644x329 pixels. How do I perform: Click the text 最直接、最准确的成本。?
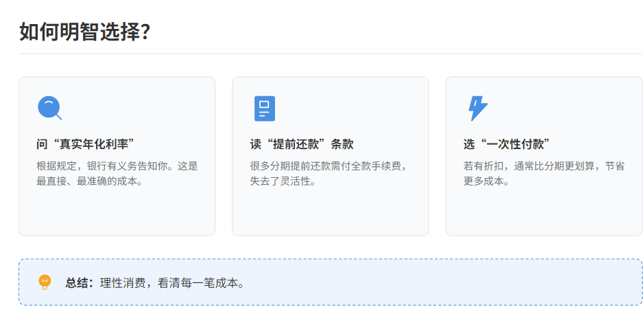coord(90,182)
